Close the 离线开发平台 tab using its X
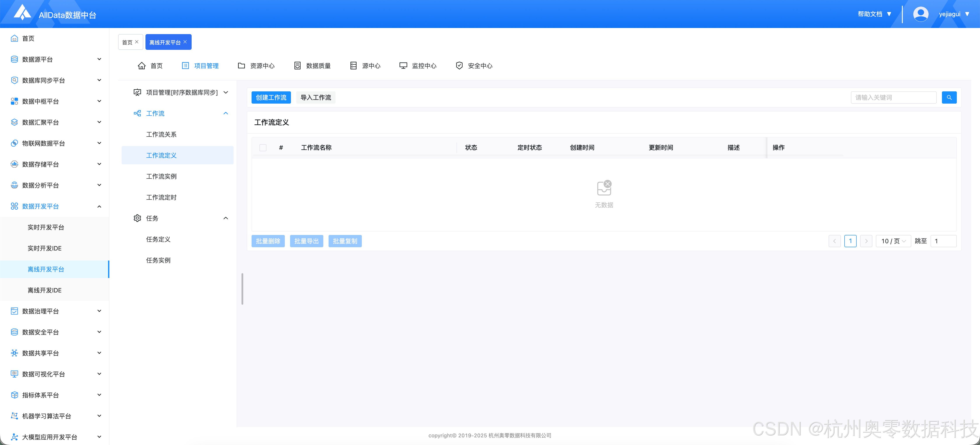Image resolution: width=980 pixels, height=445 pixels. 185,42
